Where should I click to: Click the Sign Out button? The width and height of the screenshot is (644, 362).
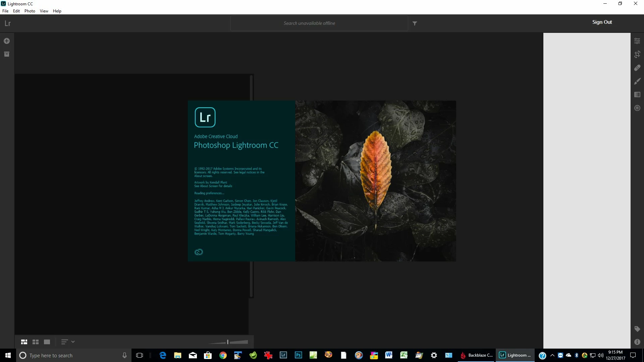tap(602, 22)
